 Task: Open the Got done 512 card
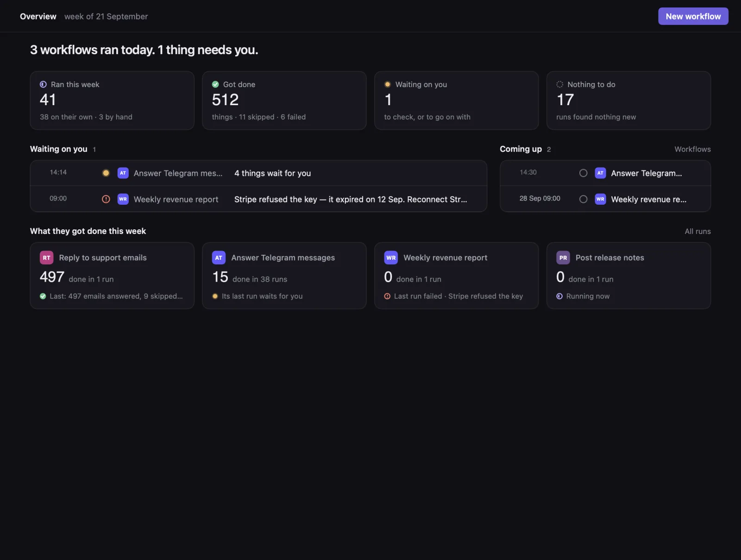tap(284, 101)
